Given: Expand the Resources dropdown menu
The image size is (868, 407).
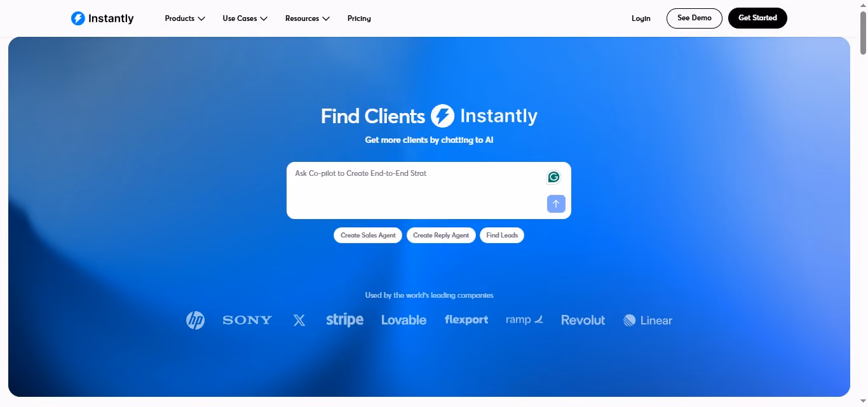Looking at the screenshot, I should (308, 18).
